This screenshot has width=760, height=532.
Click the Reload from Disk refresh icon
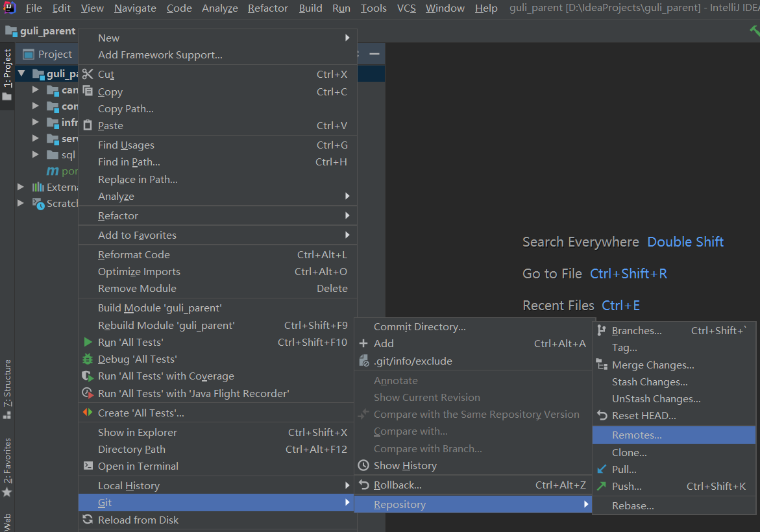coord(88,520)
